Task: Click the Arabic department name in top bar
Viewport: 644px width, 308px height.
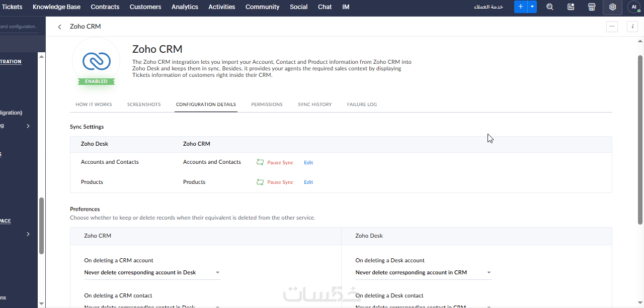Action: click(489, 7)
